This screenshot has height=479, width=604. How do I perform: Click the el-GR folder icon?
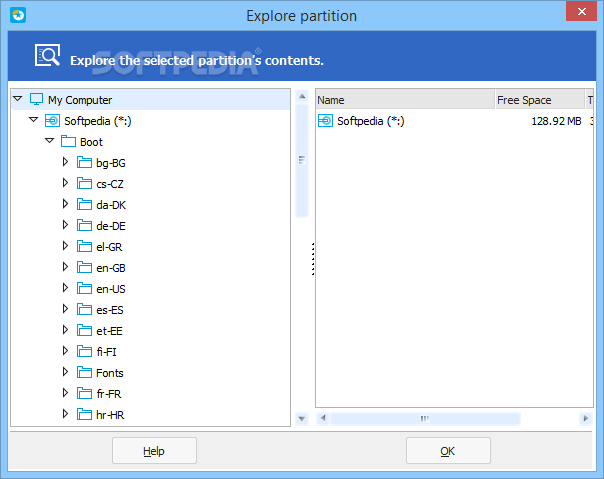coord(84,247)
